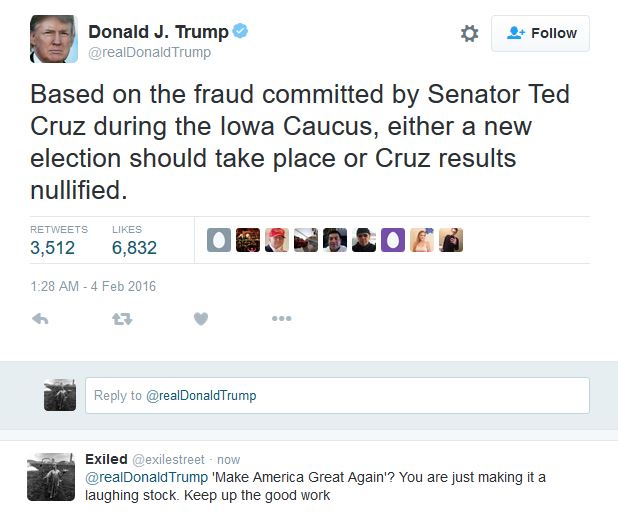Open the gear settings dropdown

pos(469,34)
